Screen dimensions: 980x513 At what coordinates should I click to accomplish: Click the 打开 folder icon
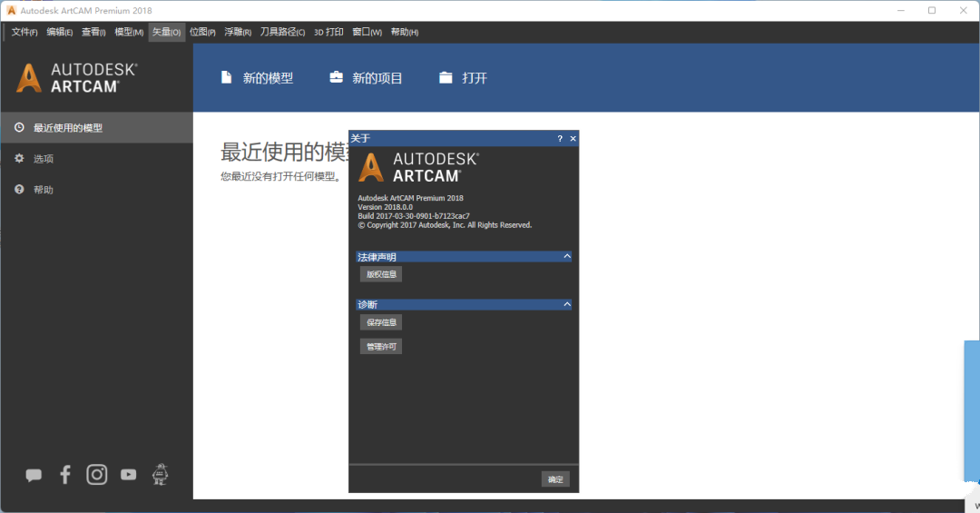click(446, 77)
